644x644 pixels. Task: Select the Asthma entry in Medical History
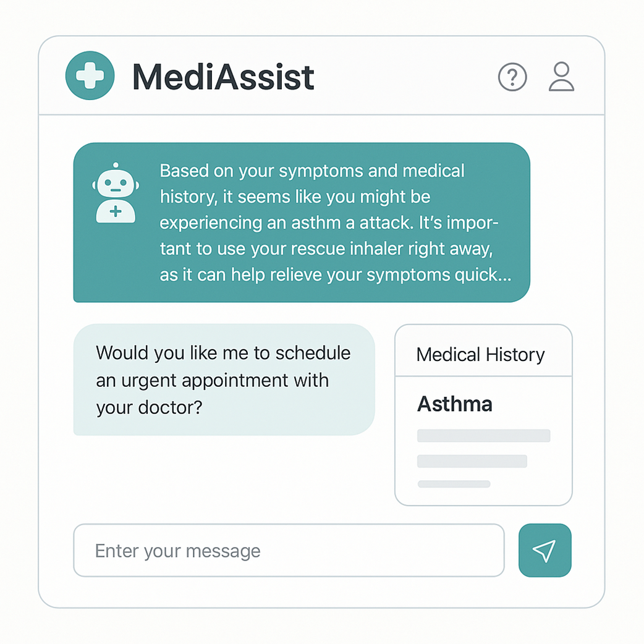(x=455, y=404)
